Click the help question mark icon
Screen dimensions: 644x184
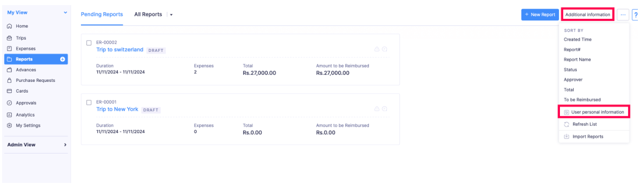tap(635, 15)
